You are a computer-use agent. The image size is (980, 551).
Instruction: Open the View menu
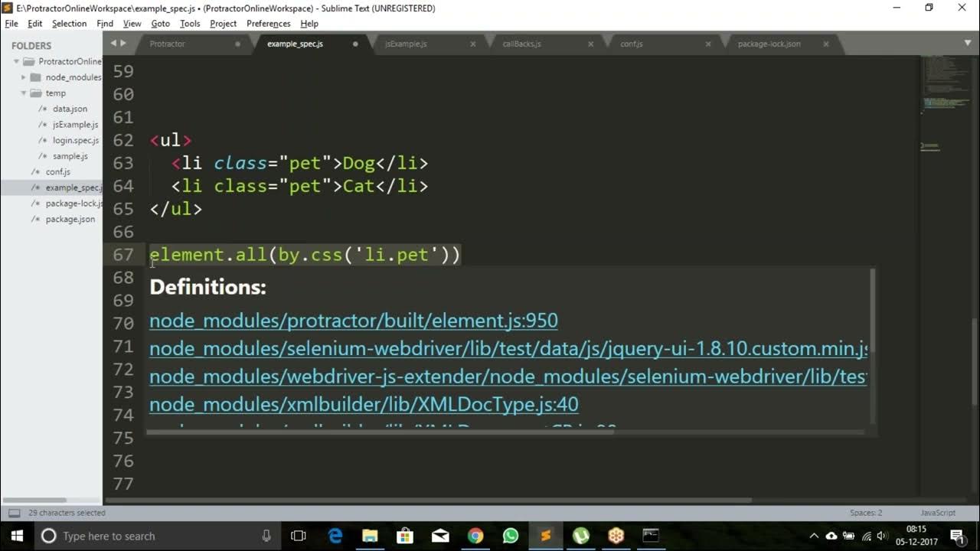[x=132, y=24]
